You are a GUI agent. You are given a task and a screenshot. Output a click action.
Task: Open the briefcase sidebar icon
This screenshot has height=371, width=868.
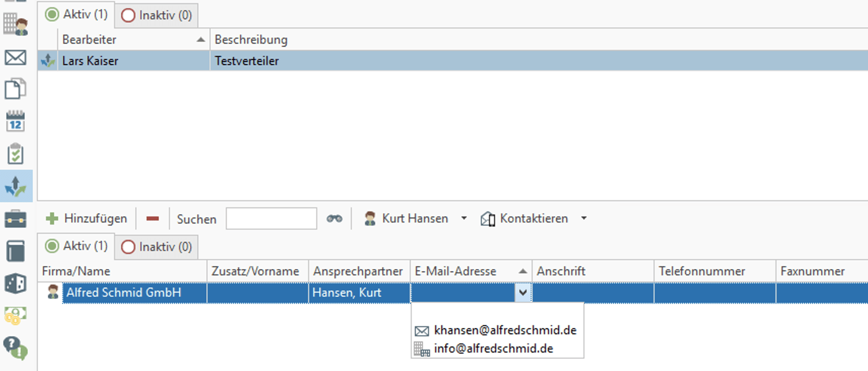click(x=15, y=219)
